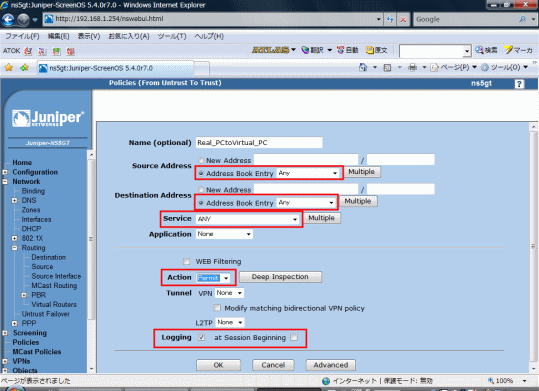Open the ファイル(F) menu

22,36
